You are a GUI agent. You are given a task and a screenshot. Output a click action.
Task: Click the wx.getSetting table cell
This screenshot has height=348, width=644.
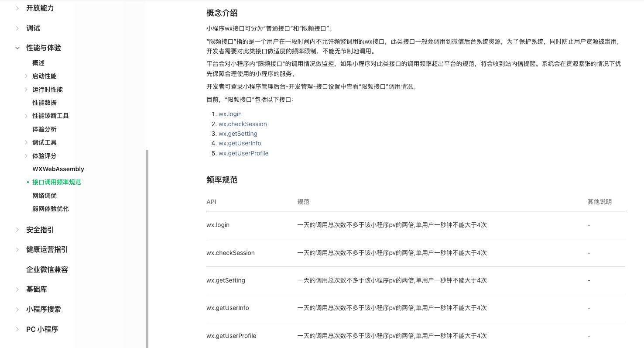tap(226, 280)
